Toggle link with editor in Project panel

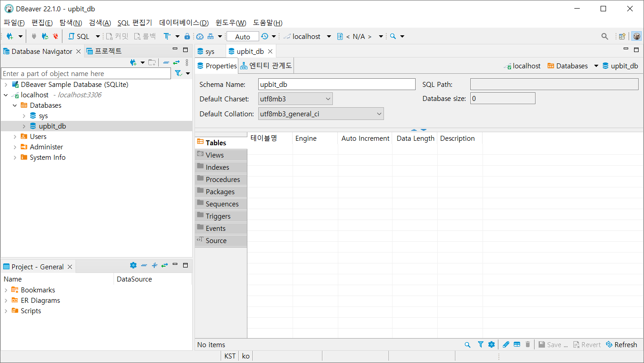pyautogui.click(x=165, y=266)
